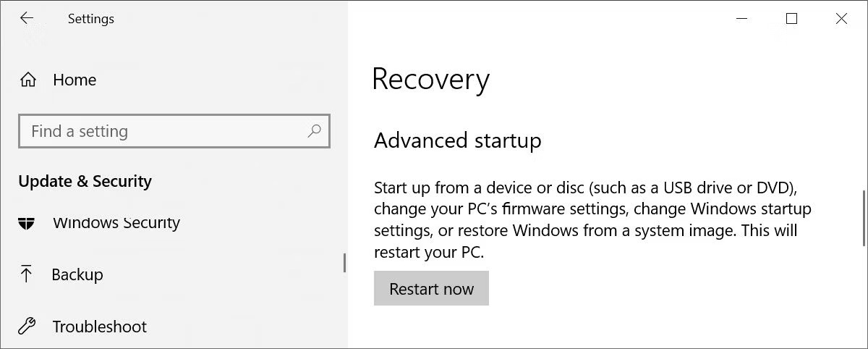Click the Restart now button
The height and width of the screenshot is (349, 868).
(431, 288)
